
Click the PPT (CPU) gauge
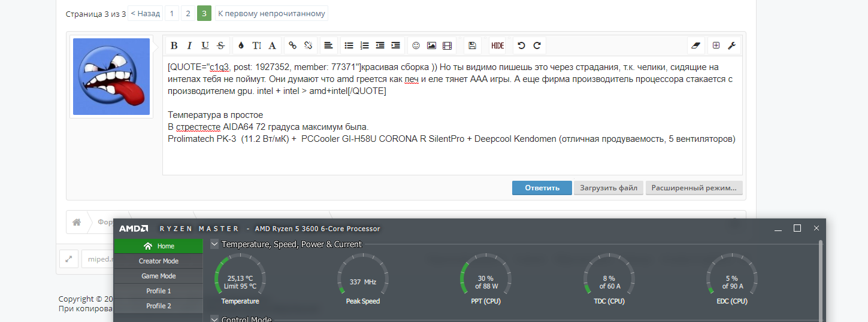(x=485, y=278)
